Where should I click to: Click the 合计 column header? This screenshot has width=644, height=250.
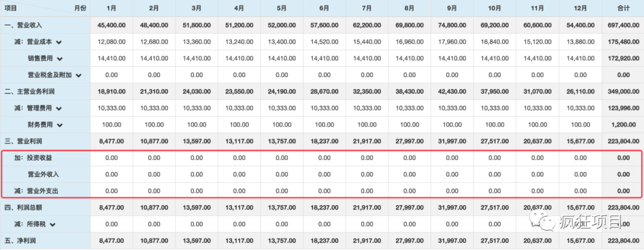623,8
